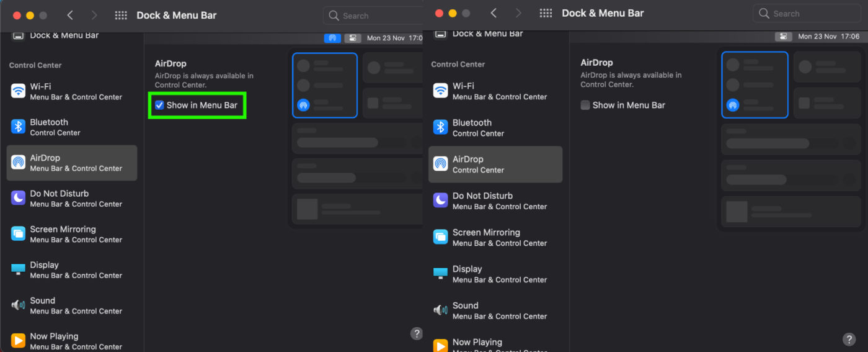The image size is (868, 352).
Task: Show all preferences grid in the left window
Action: click(122, 16)
